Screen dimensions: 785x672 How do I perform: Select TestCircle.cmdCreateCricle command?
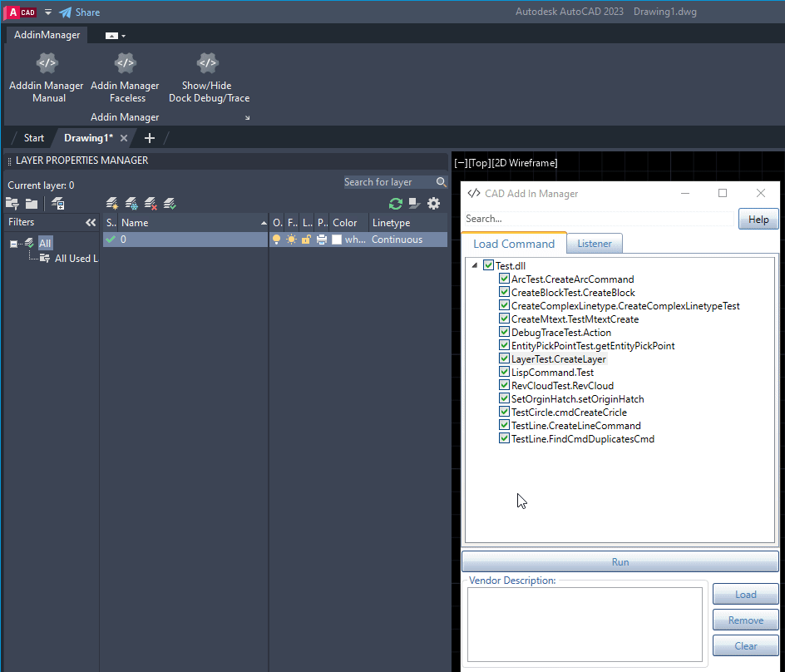pos(569,413)
